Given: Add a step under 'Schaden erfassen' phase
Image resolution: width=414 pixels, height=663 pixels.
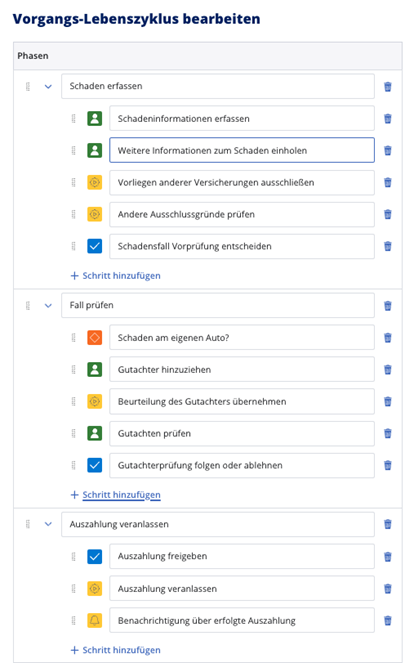Looking at the screenshot, I should (x=115, y=276).
